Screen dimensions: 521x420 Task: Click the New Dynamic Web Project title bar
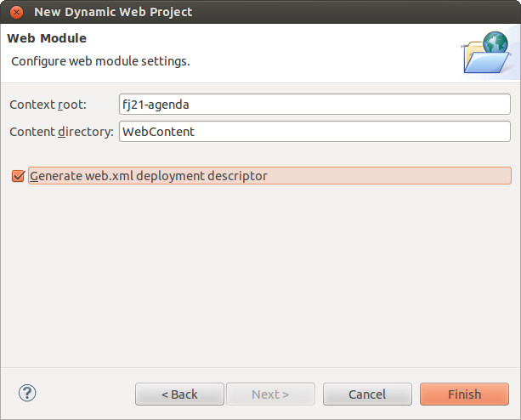[260, 12]
